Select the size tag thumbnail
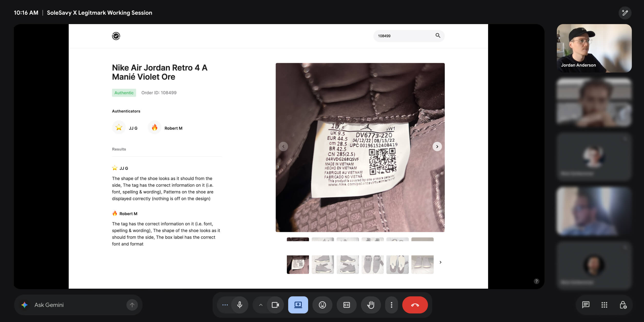The image size is (644, 322). coord(298,264)
